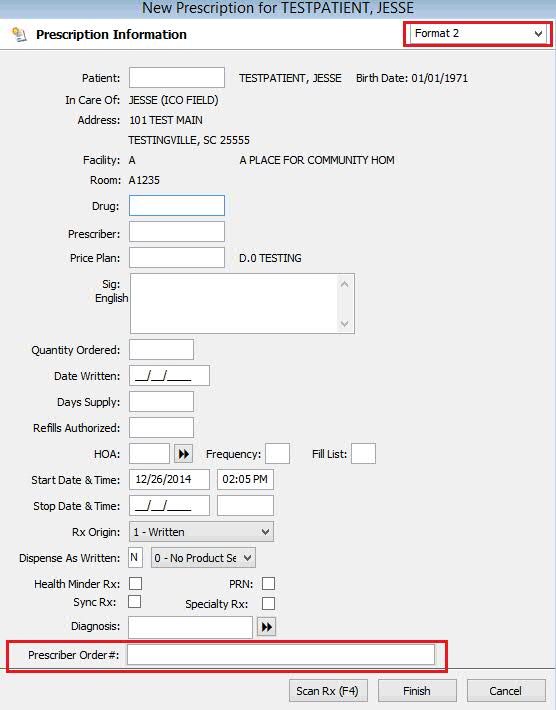Viewport: 556px width, 710px height.
Task: Click into the Prescriber Order# field
Action: [281, 655]
